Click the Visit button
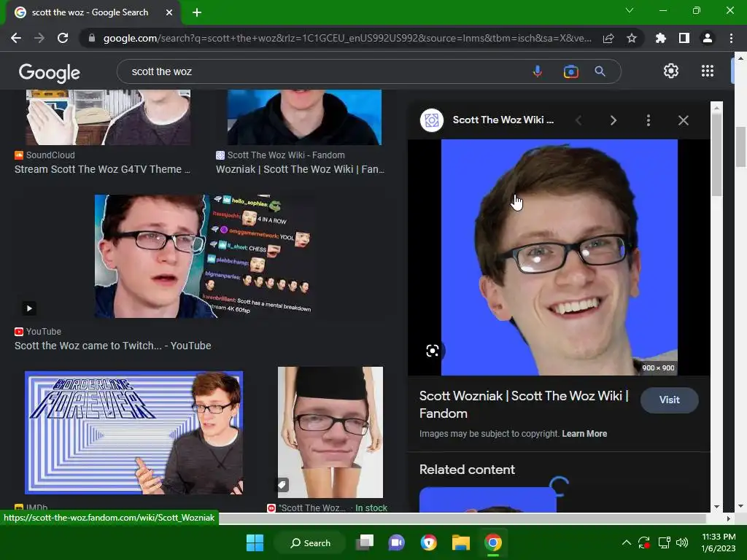The image size is (747, 560). pos(670,400)
